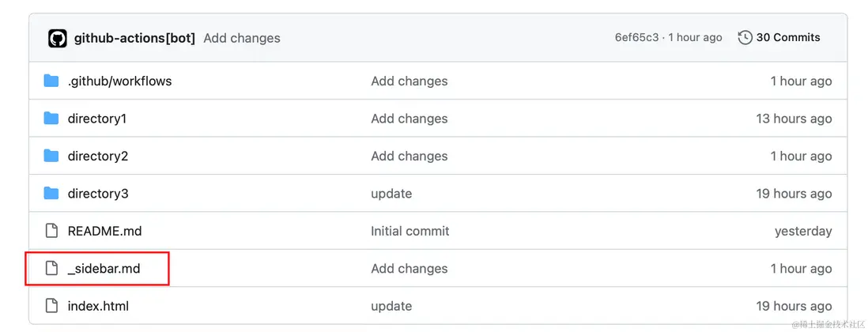The width and height of the screenshot is (868, 332).
Task: Click the README.md file icon
Action: point(51,231)
